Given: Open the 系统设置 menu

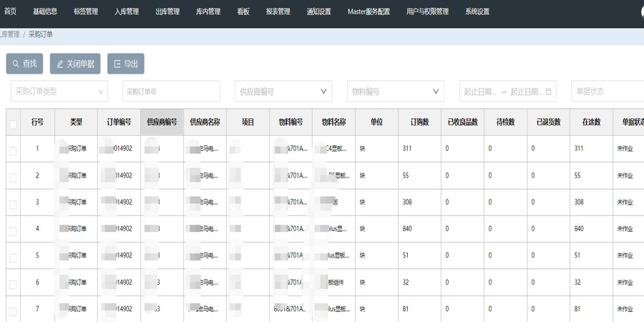Looking at the screenshot, I should [x=477, y=12].
